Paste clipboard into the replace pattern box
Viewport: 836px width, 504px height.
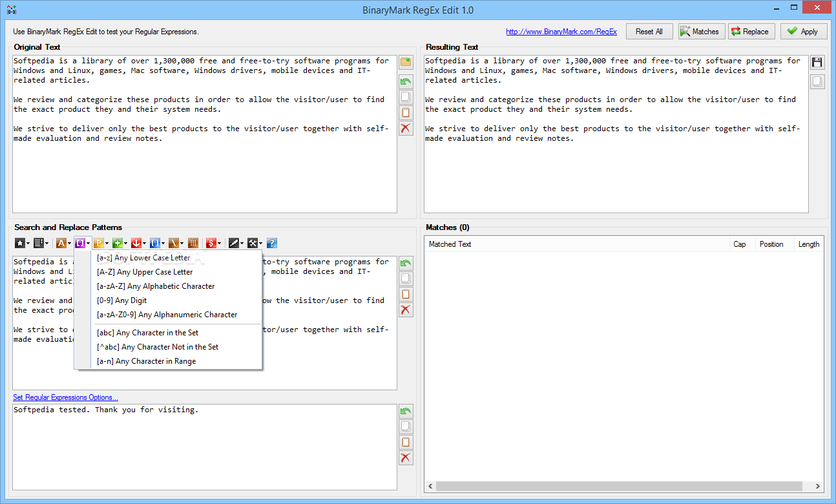tap(406, 443)
